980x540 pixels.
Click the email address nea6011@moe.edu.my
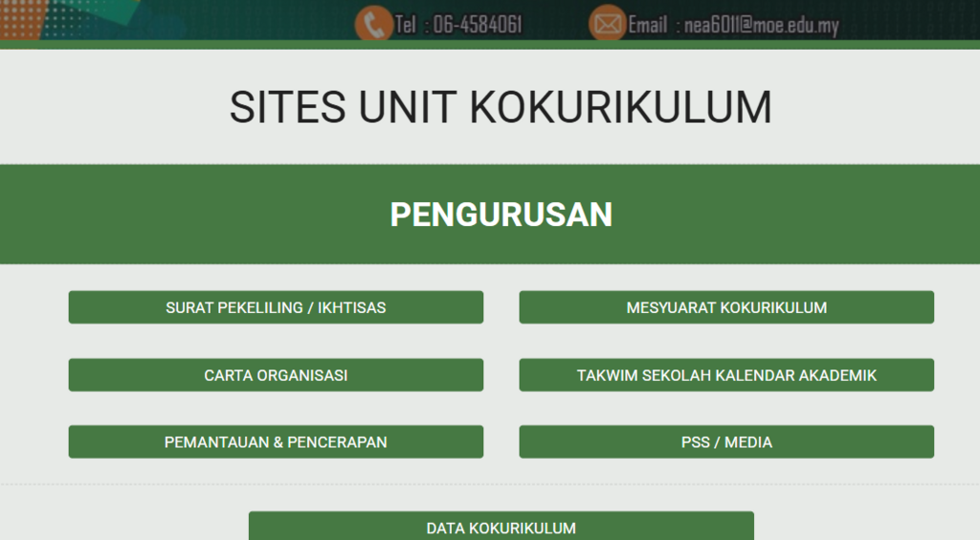click(761, 26)
